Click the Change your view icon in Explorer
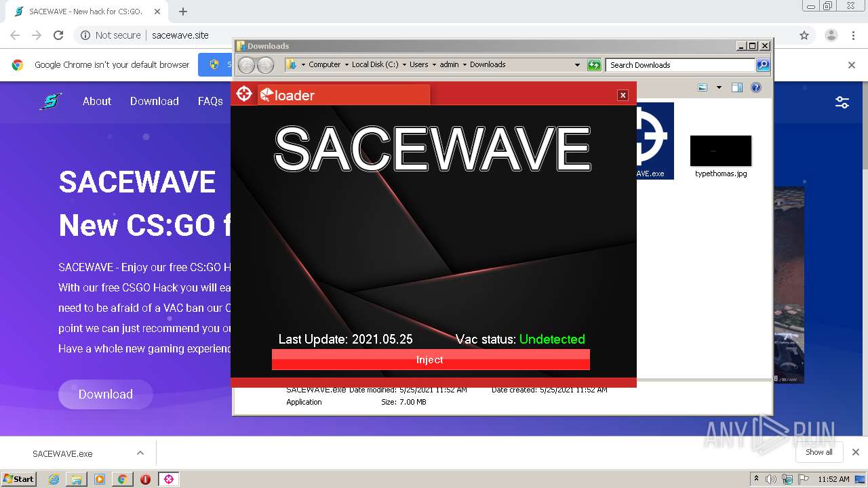 point(703,87)
